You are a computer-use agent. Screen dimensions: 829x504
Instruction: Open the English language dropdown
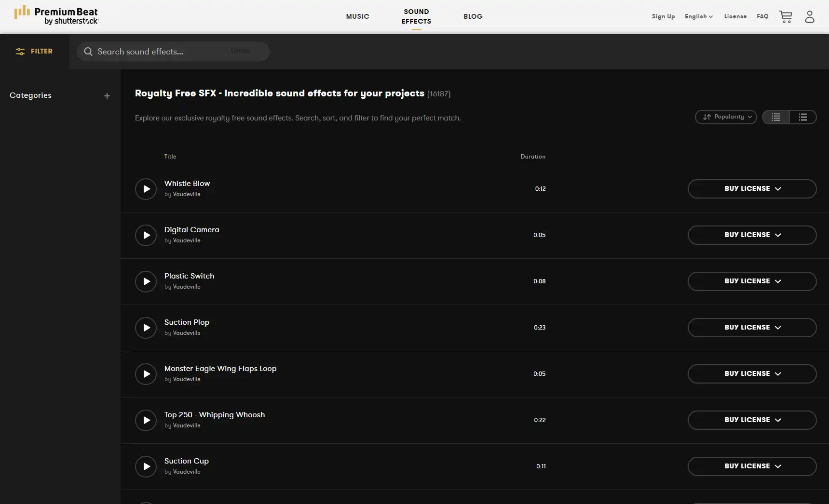click(x=698, y=16)
